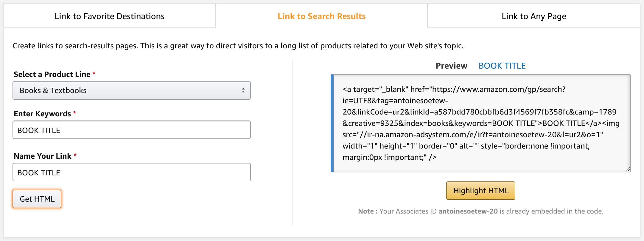Open the BOOK TITLE preview link

click(502, 66)
